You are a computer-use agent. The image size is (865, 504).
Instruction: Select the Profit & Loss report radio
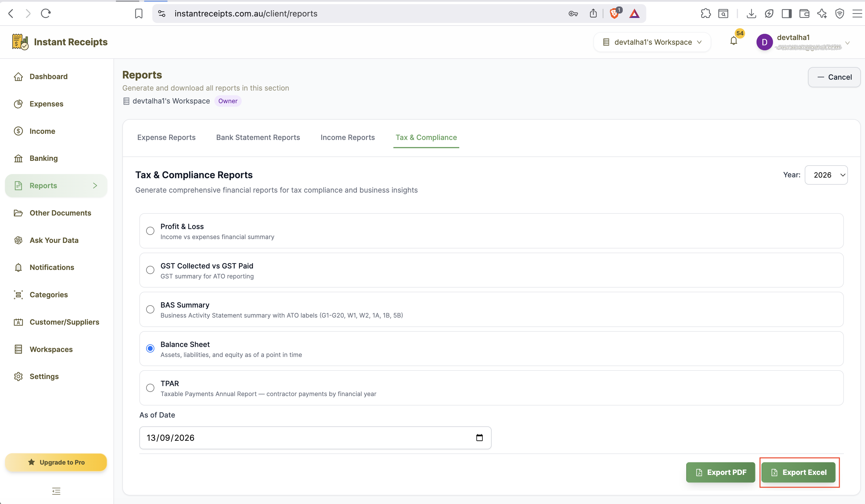[150, 231]
